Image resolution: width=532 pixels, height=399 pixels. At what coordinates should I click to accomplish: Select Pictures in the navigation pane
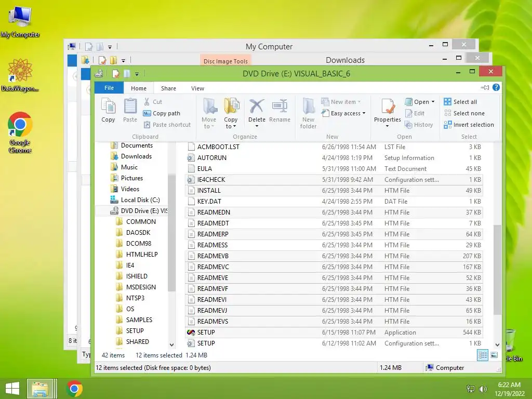coord(127,178)
